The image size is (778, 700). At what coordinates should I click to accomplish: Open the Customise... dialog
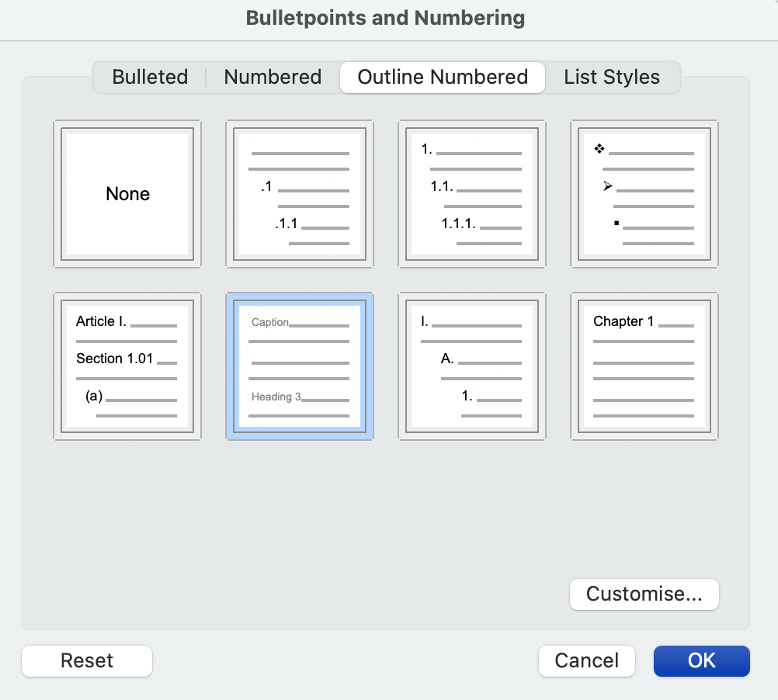(x=644, y=594)
